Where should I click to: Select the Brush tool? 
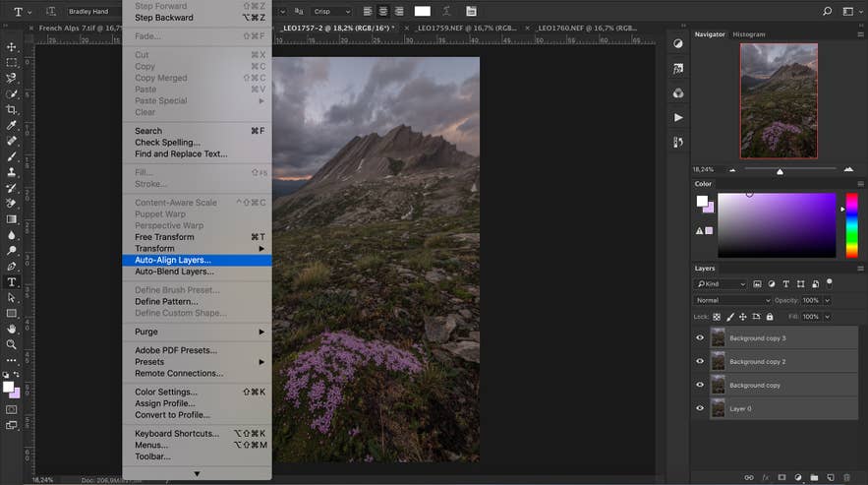(x=11, y=156)
